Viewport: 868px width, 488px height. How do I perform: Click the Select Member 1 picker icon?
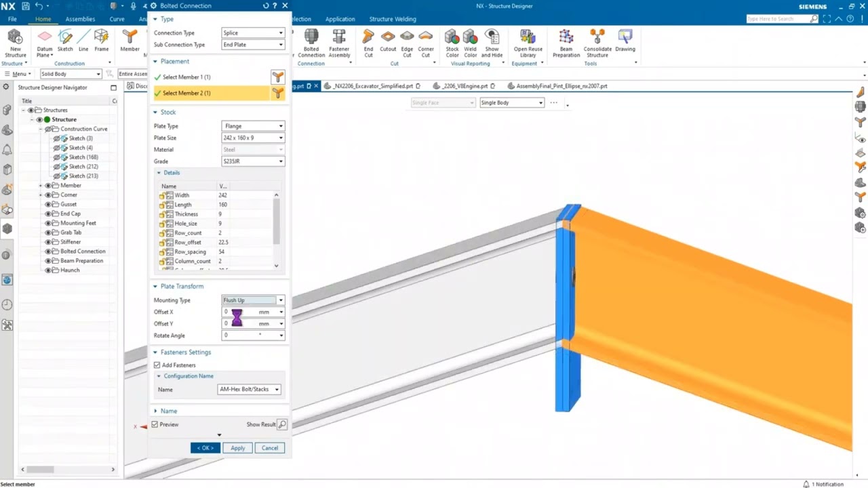[277, 77]
